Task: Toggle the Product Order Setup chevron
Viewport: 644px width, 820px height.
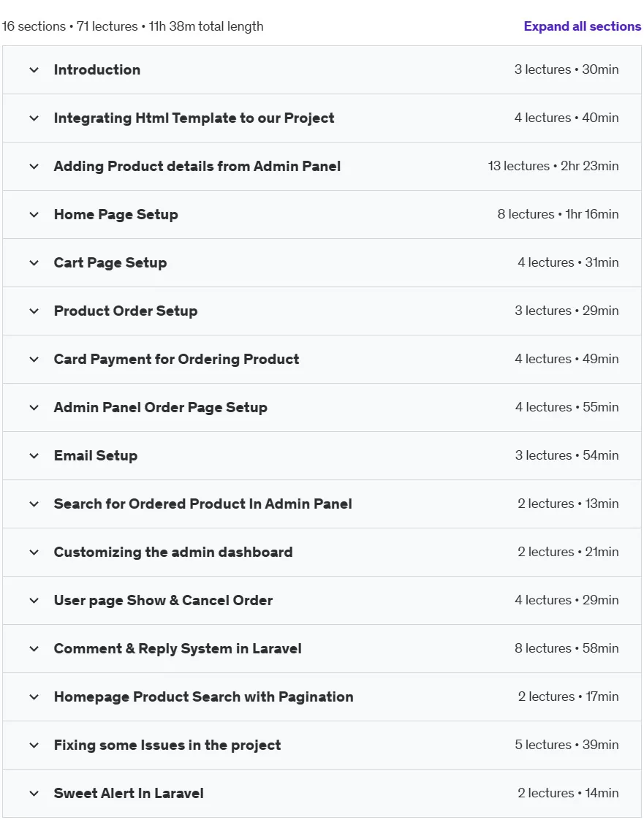Action: [34, 311]
